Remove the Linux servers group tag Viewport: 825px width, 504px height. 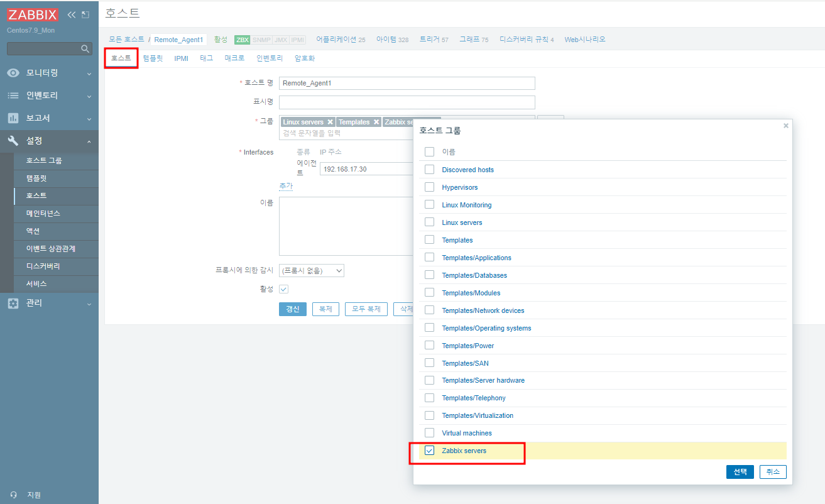tap(330, 122)
